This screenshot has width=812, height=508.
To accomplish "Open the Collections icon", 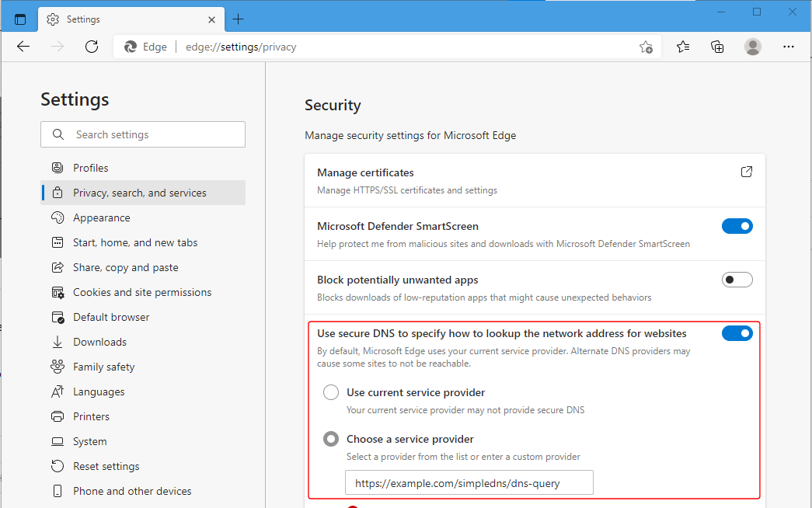I will coord(717,47).
